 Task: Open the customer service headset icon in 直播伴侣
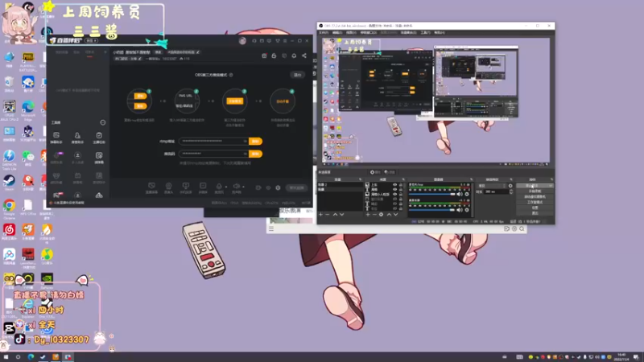pos(254,41)
